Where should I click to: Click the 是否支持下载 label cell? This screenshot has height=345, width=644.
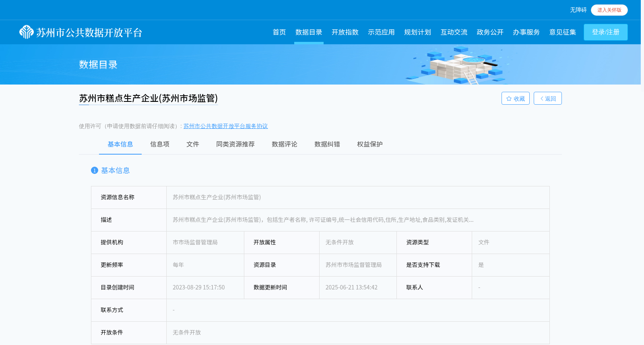click(434, 265)
